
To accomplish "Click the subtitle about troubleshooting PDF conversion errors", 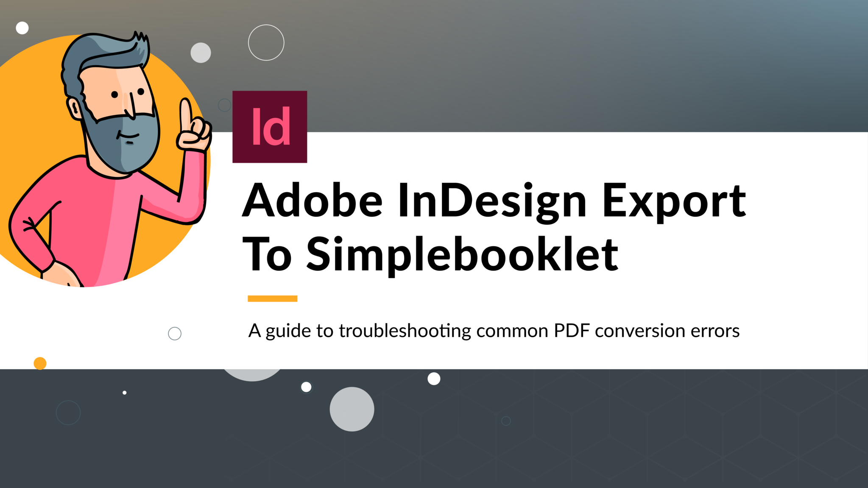I will [493, 331].
